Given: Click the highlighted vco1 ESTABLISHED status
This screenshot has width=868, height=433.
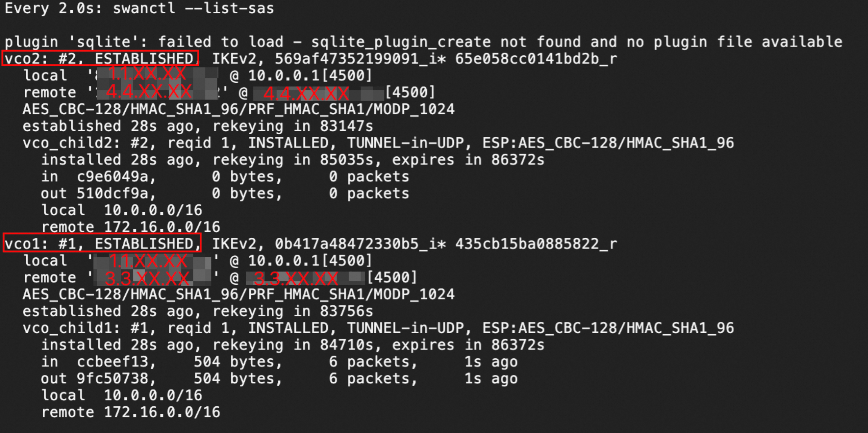Looking at the screenshot, I should [102, 243].
